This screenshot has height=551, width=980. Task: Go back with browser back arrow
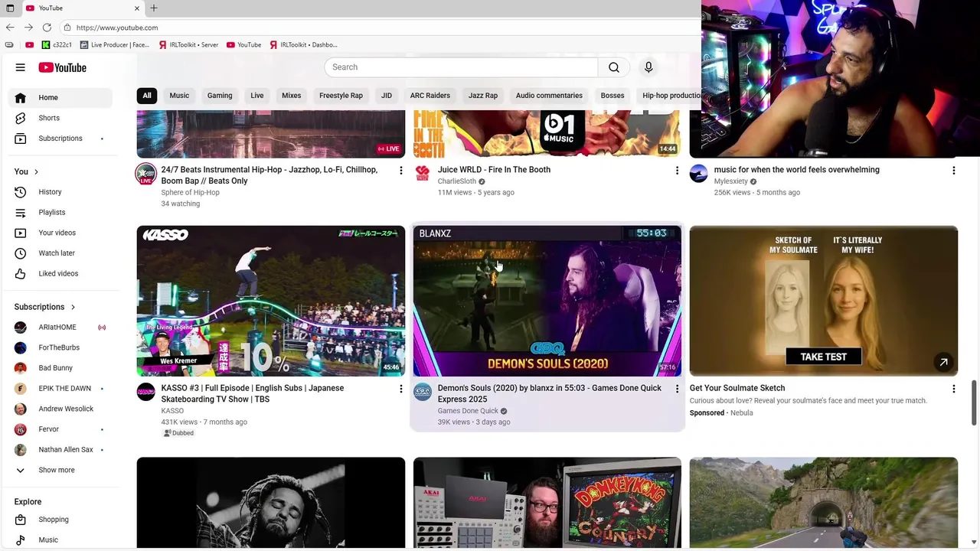coord(10,28)
